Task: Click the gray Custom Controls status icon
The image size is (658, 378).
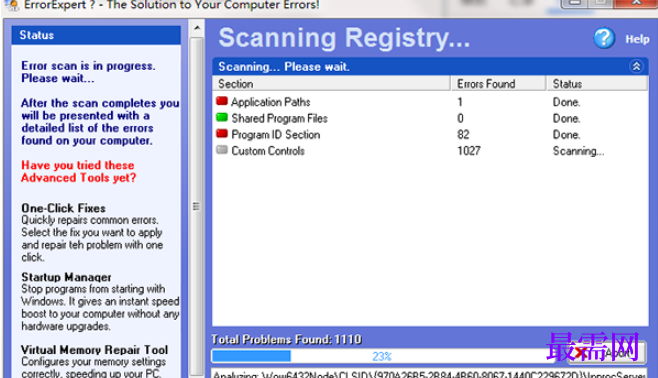Action: 222,150
